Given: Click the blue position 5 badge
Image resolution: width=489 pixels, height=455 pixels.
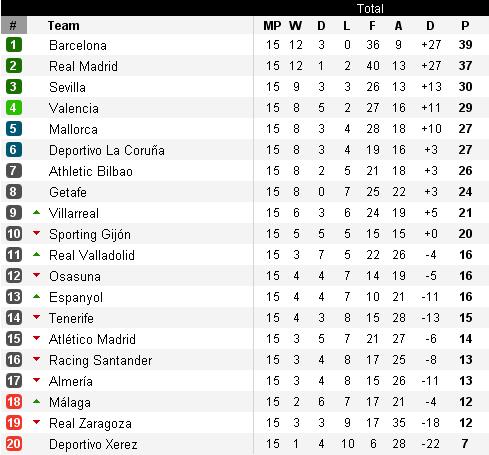Looking at the screenshot, I should click(x=14, y=129).
